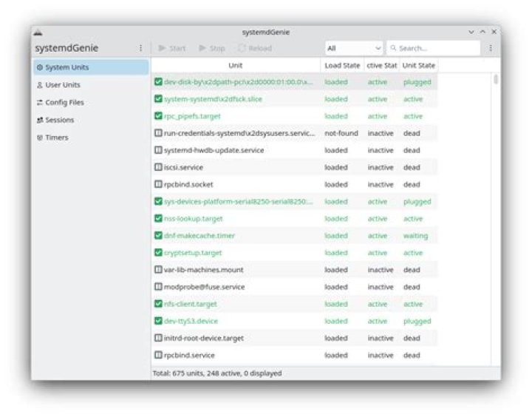Click the Stop button label
This screenshot has height=417, width=532.
217,49
